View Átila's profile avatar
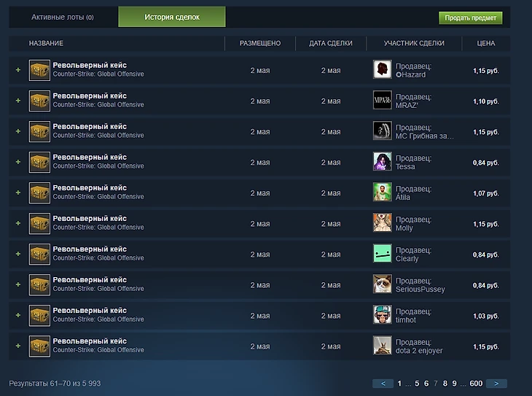Viewport: 532px width, 396px height. point(383,192)
